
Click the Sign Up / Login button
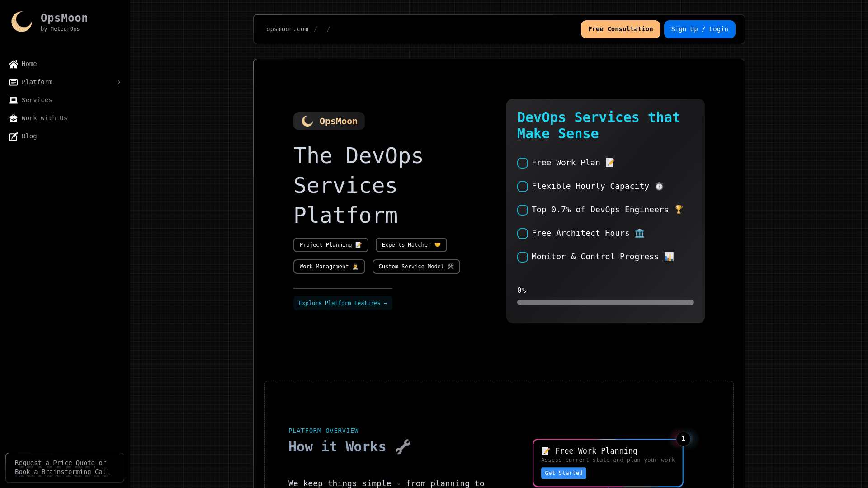[x=699, y=29]
